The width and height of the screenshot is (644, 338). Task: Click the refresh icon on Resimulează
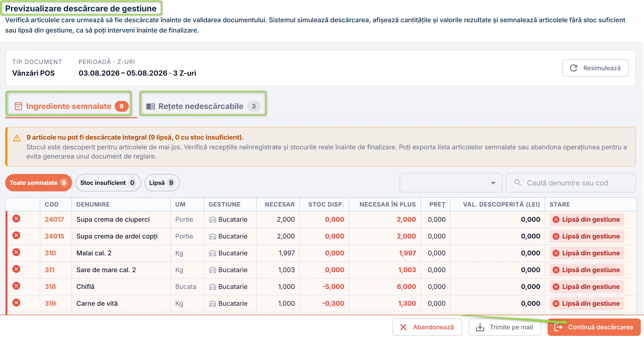574,68
